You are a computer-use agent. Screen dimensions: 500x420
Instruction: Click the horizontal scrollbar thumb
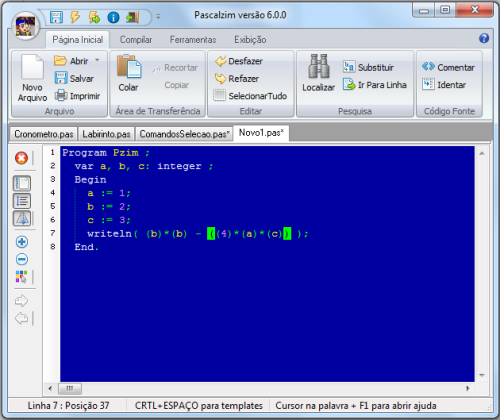[x=70, y=388]
